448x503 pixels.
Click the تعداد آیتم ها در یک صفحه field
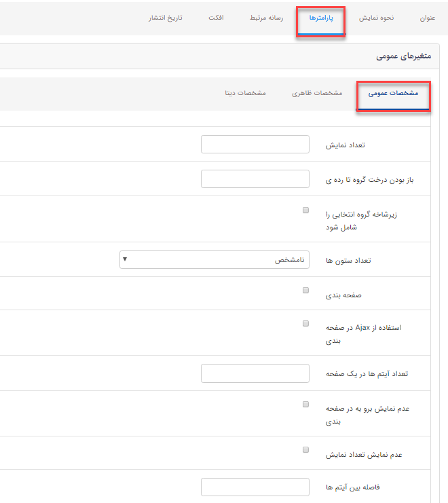click(255, 373)
